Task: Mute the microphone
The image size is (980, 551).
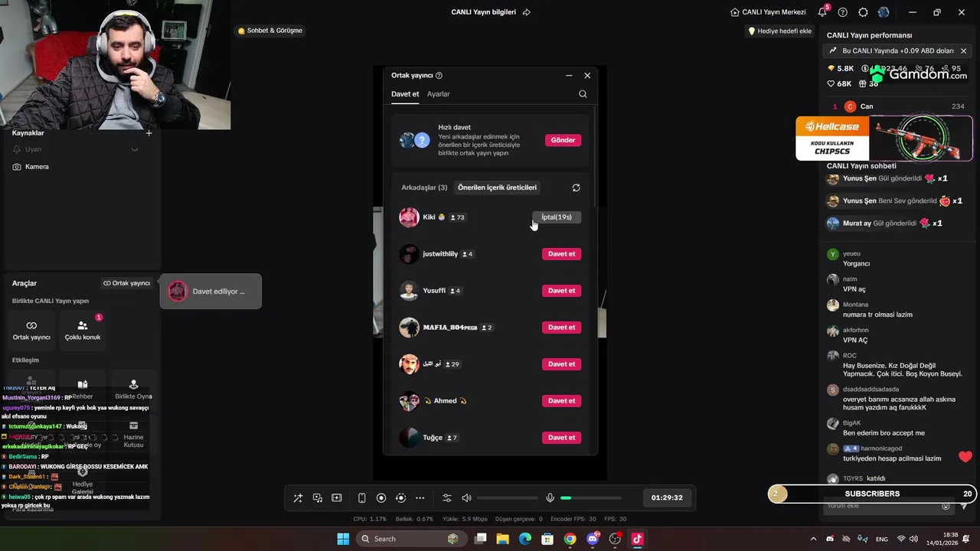Action: coord(550,498)
